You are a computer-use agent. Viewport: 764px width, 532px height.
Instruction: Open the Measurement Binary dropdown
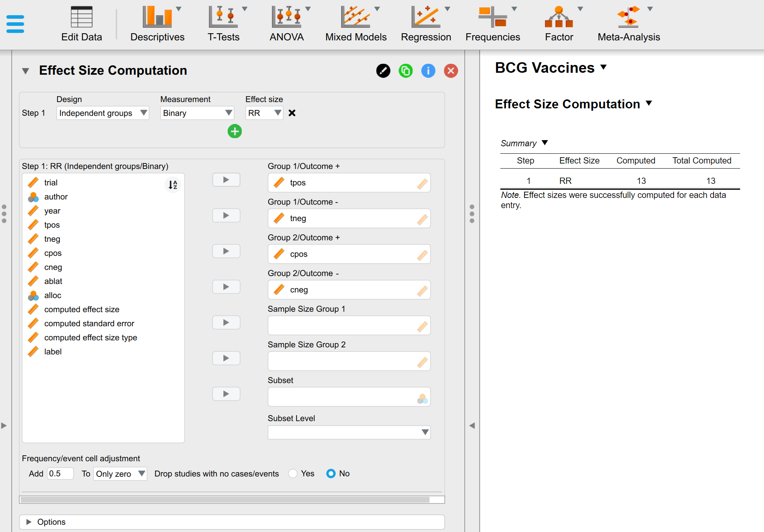point(197,113)
